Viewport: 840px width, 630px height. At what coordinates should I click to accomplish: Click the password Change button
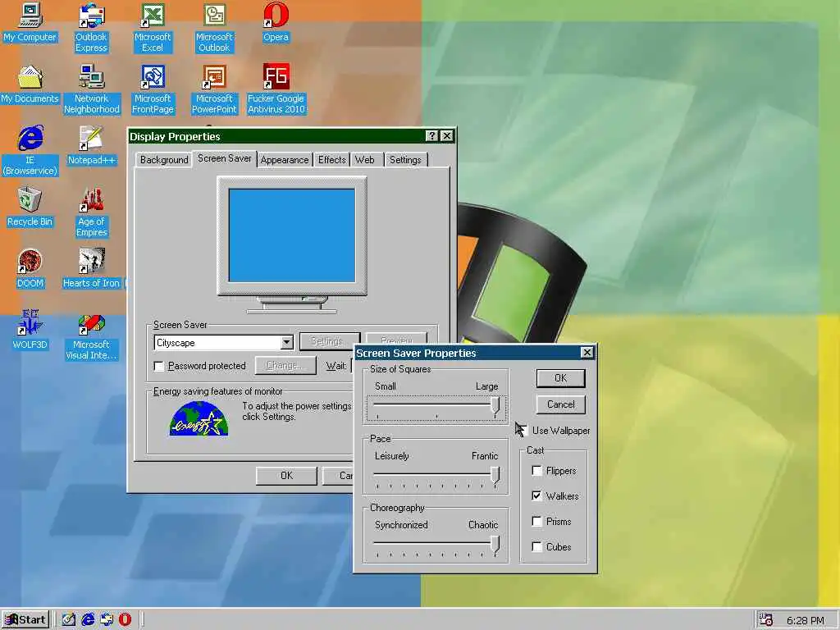[x=285, y=365]
